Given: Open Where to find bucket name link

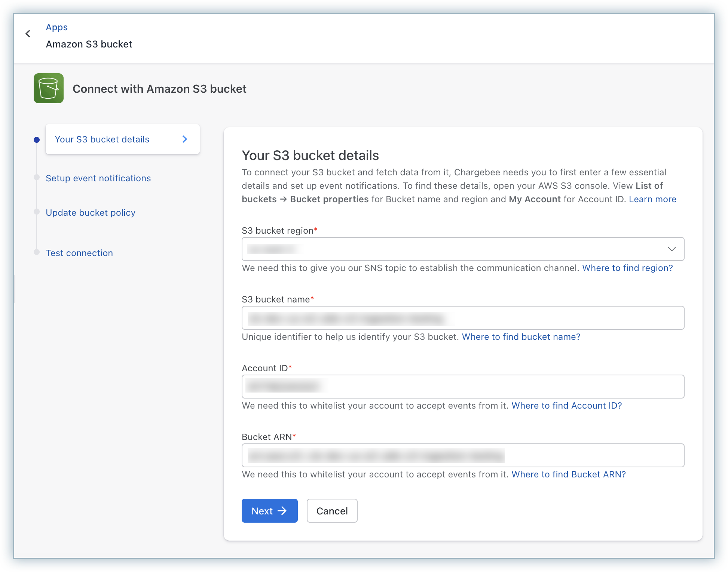Looking at the screenshot, I should tap(521, 337).
